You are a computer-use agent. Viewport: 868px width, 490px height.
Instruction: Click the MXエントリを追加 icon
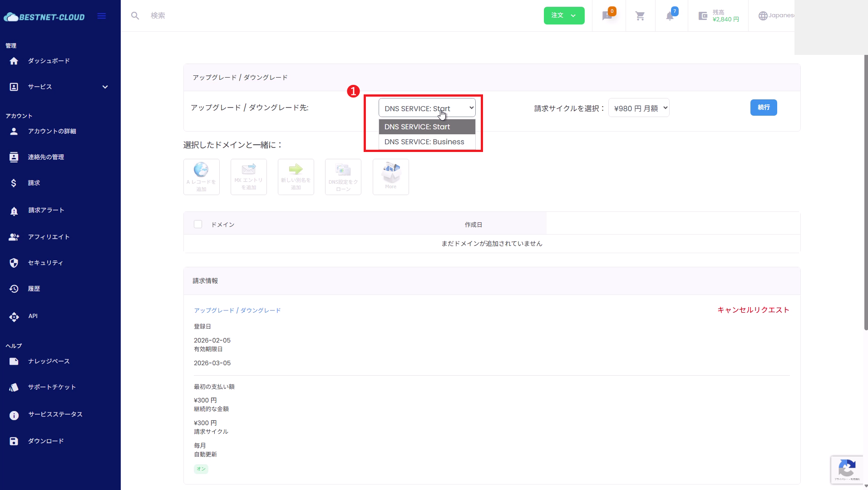[x=248, y=177]
